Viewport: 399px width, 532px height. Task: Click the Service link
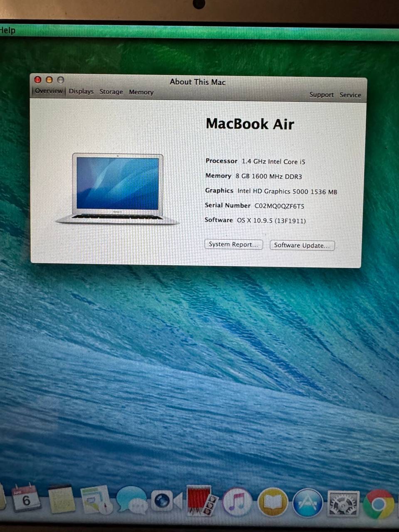350,95
